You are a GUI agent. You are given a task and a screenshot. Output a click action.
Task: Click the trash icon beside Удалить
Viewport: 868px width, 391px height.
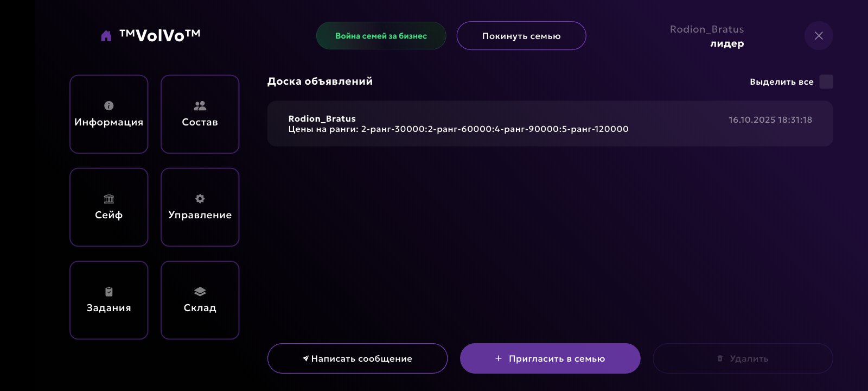pyautogui.click(x=720, y=358)
